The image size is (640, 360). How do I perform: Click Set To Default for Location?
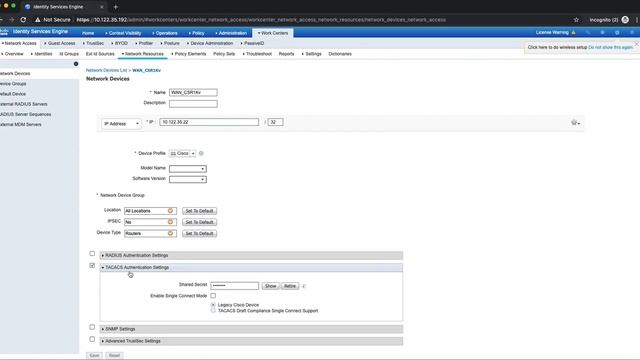(x=199, y=211)
